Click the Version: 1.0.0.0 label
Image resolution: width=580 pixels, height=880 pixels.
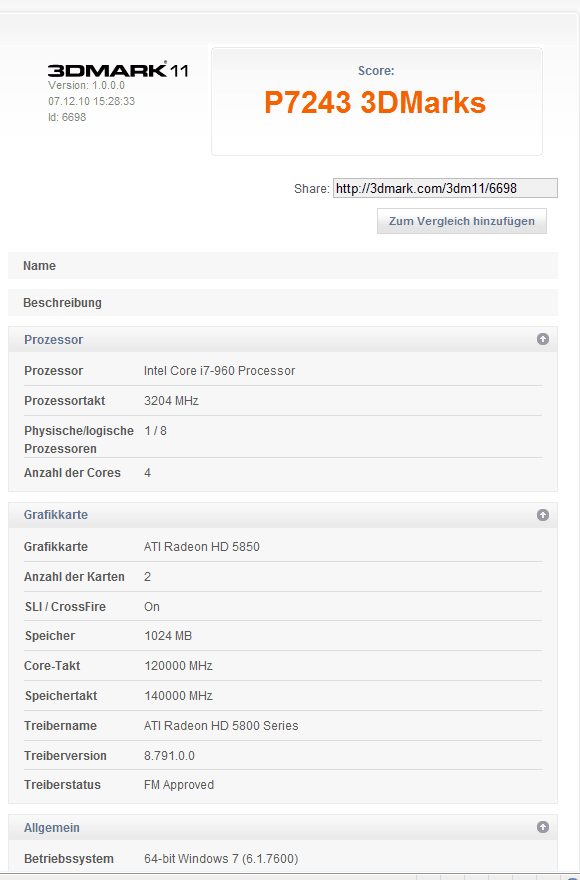[x=86, y=85]
